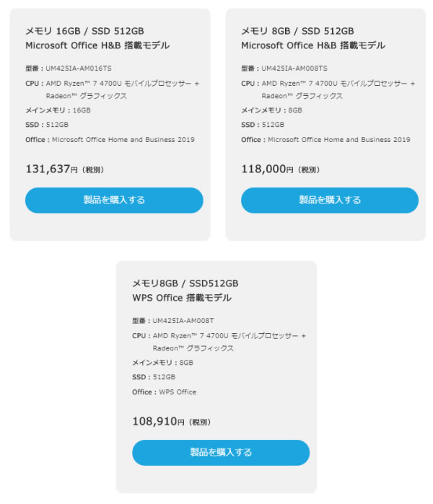This screenshot has width=433, height=504.
Task: Select the メモリ 16GB / SSD 512GB heading
Action: tap(97, 38)
